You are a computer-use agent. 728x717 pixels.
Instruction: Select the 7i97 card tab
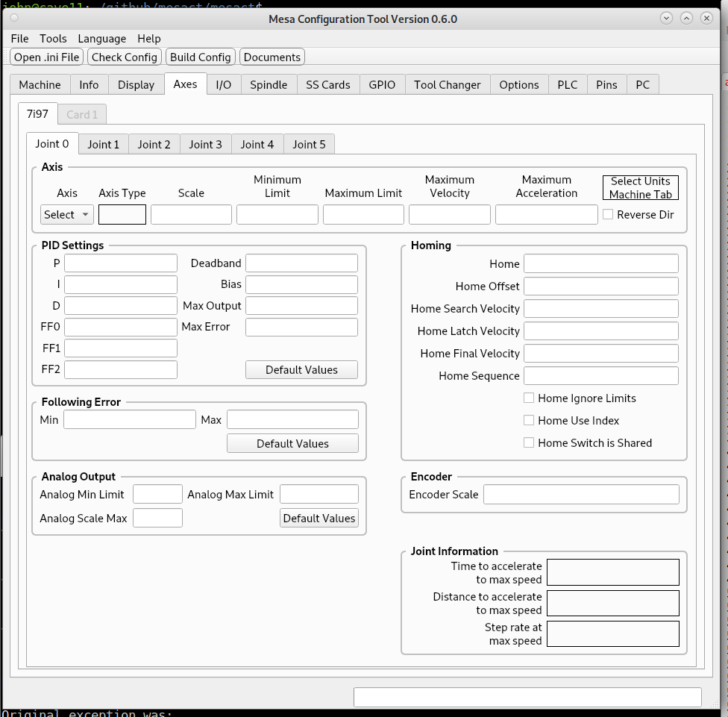coord(37,113)
